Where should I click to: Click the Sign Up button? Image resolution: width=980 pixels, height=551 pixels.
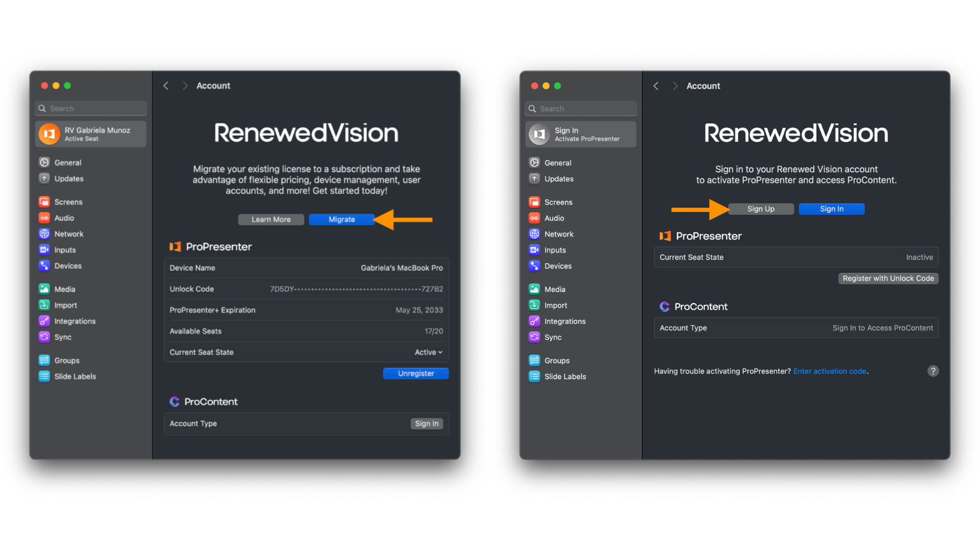pyautogui.click(x=761, y=209)
